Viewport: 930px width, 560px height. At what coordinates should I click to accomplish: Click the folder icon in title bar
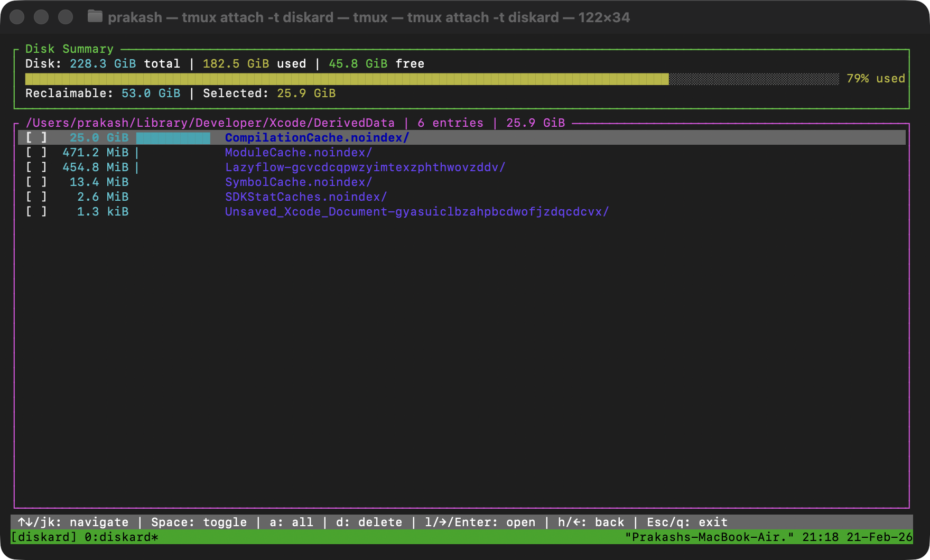(95, 16)
